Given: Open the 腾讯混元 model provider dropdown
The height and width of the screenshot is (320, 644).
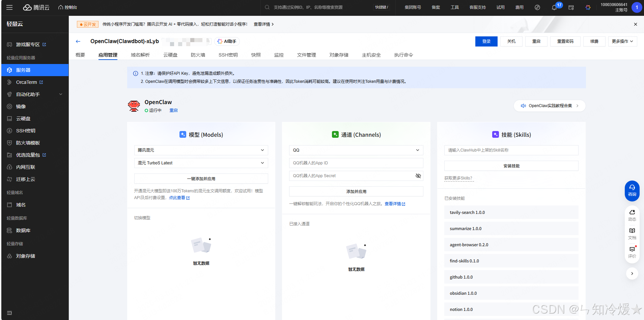Looking at the screenshot, I should pyautogui.click(x=201, y=150).
